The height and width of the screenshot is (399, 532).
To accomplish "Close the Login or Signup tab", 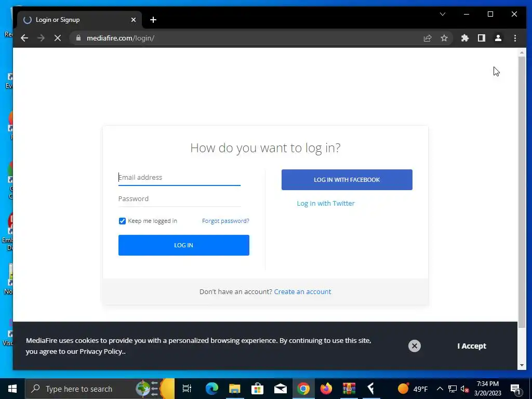I will pyautogui.click(x=134, y=20).
